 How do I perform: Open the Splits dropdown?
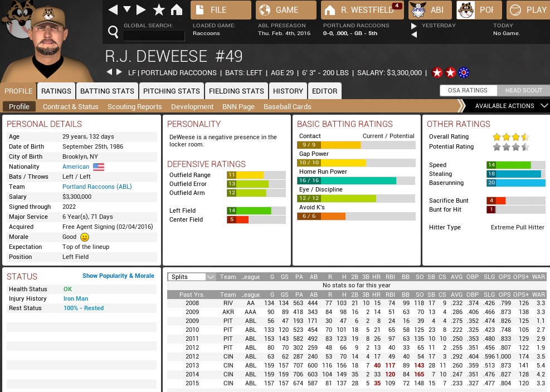[192, 277]
